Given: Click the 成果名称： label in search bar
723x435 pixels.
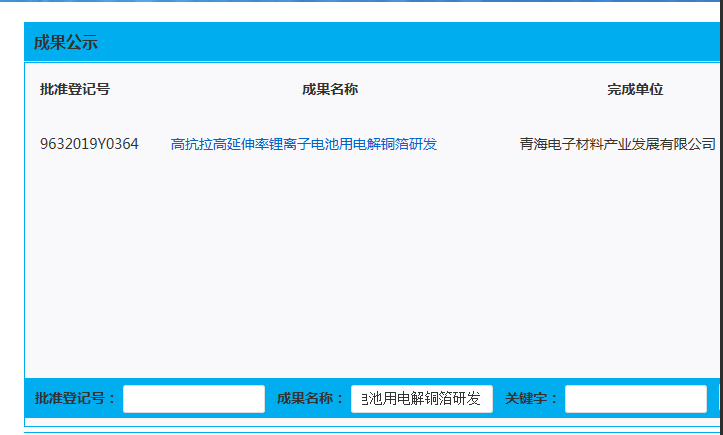Looking at the screenshot, I should coord(311,399).
